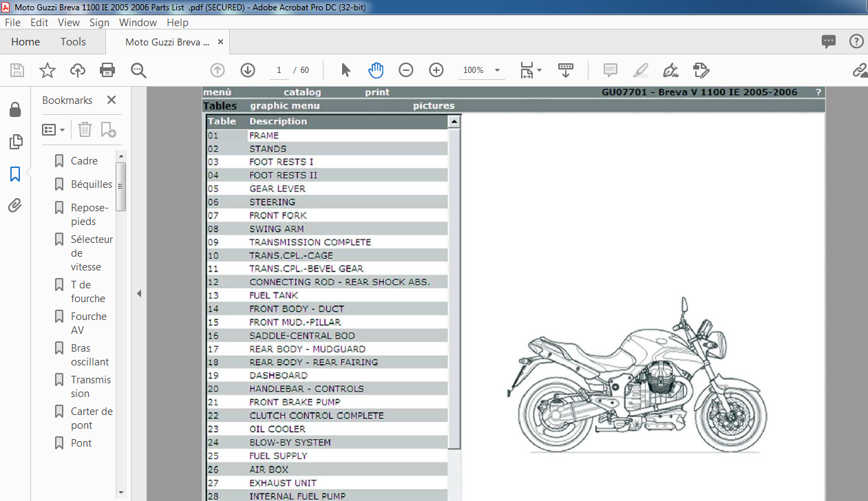Open the help question mark icon
The height and width of the screenshot is (501, 868).
tap(856, 41)
